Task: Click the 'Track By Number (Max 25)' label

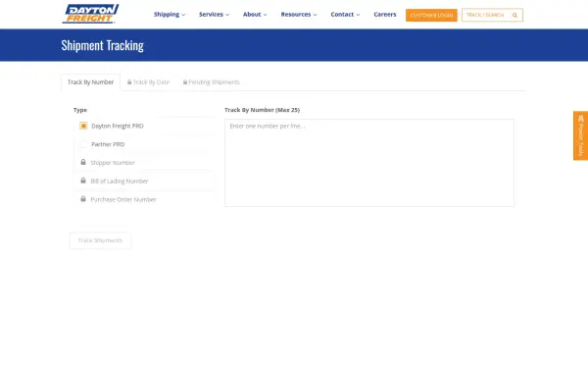Action: tap(262, 110)
